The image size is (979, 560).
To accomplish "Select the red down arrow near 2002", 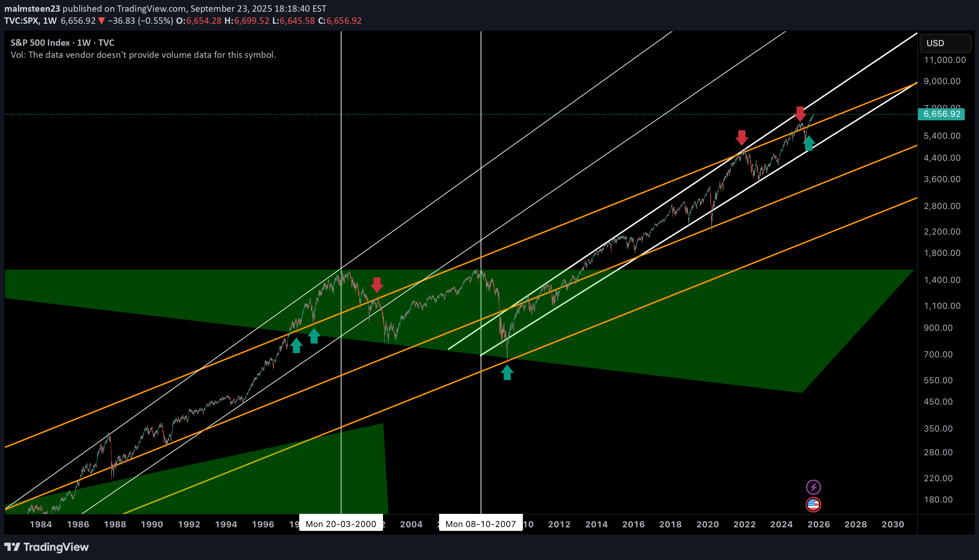I will 377,285.
